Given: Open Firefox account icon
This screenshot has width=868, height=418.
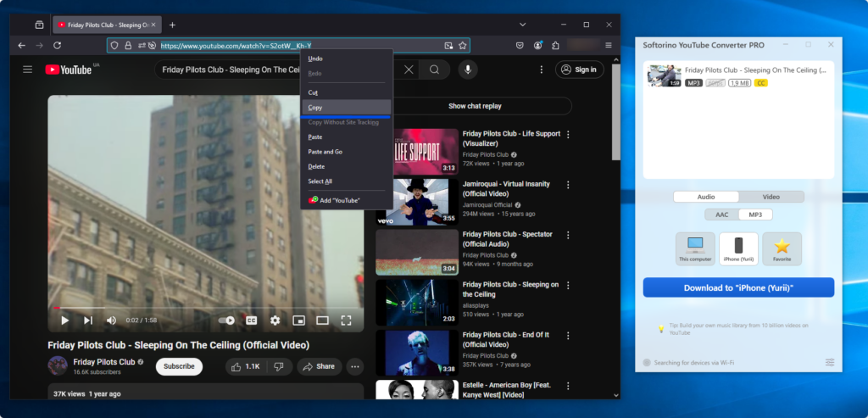Looking at the screenshot, I should coord(537,46).
